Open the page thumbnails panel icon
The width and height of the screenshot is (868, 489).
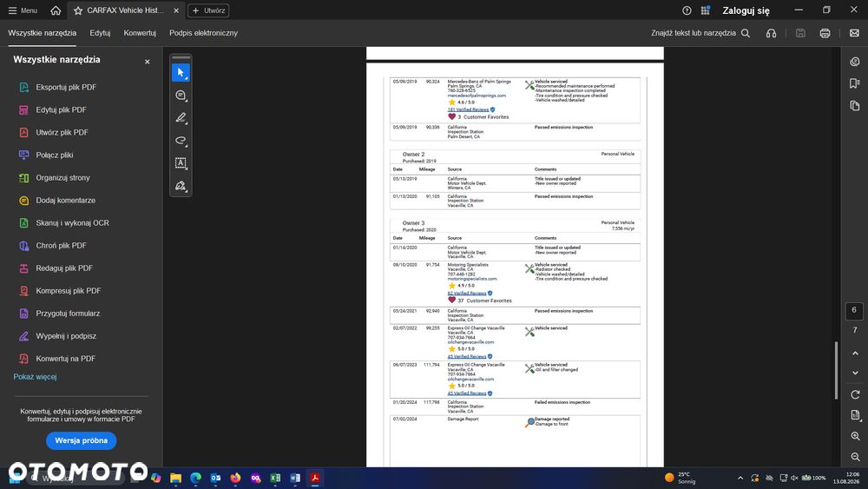click(855, 106)
